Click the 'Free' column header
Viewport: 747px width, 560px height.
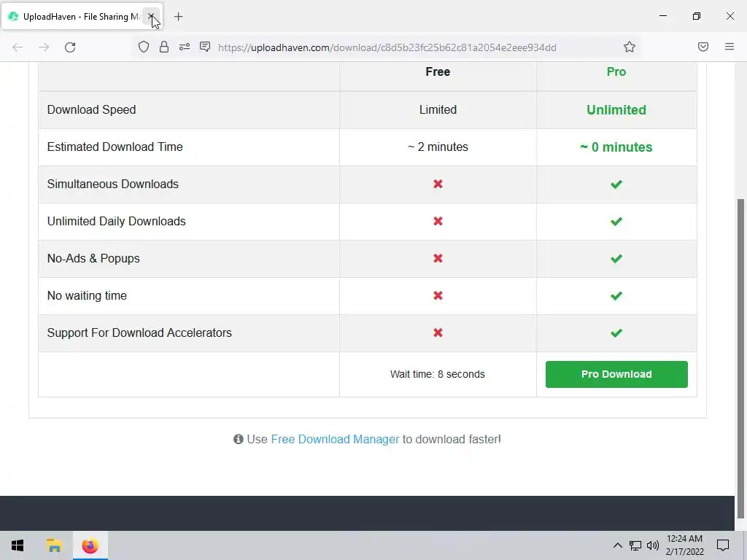point(438,72)
